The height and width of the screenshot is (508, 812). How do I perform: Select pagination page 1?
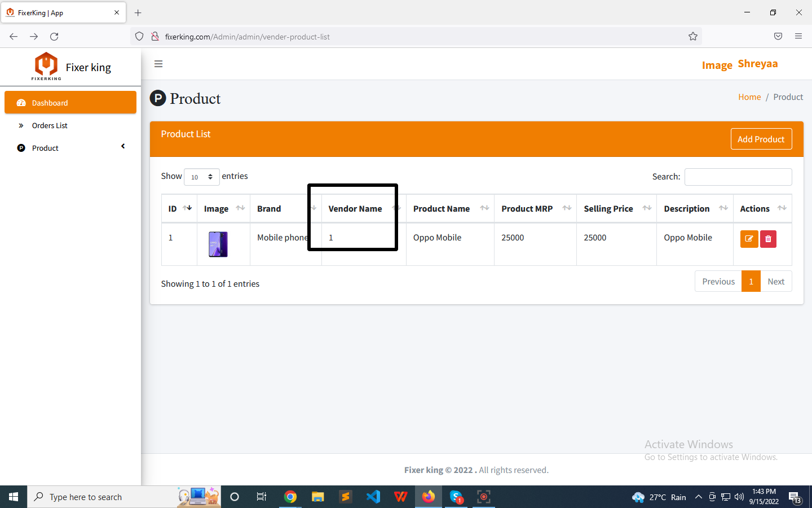point(751,282)
